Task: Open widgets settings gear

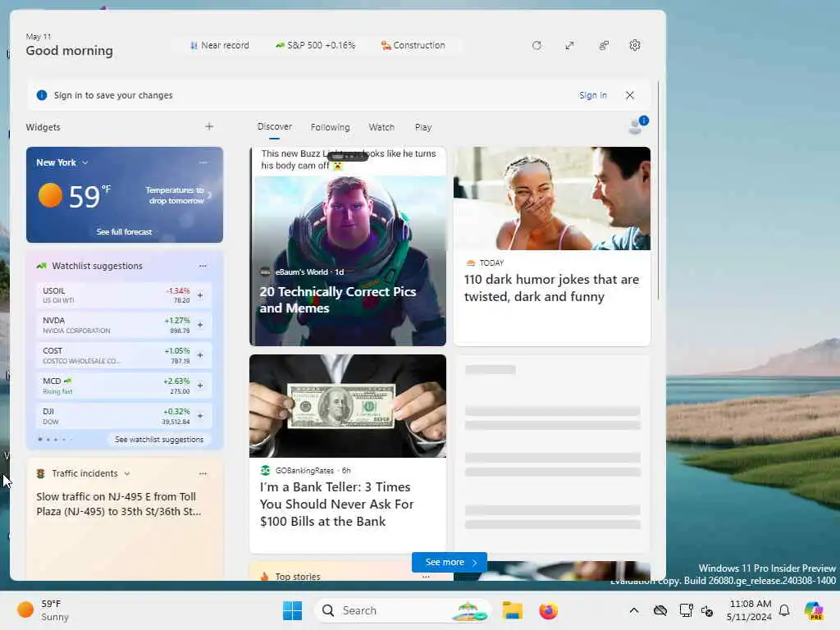Action: (635, 46)
